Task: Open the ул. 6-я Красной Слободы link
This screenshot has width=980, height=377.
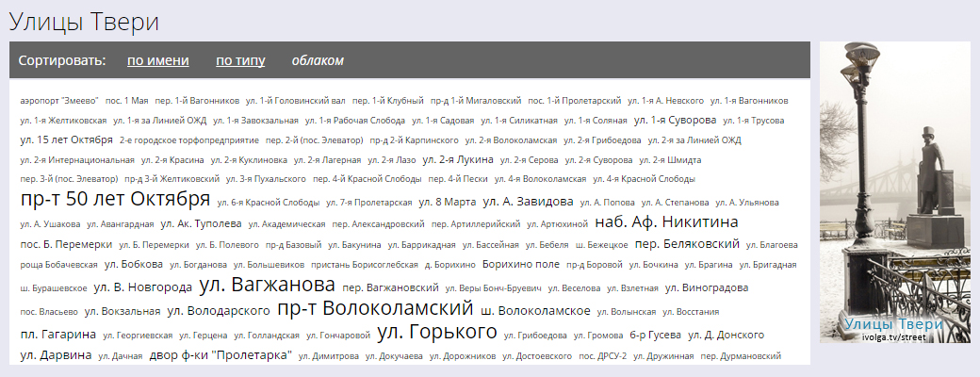Action: pyautogui.click(x=269, y=203)
